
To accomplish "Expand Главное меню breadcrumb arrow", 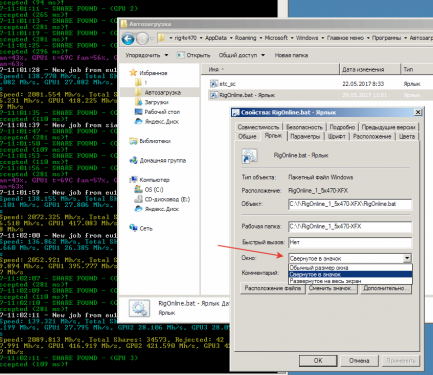I will (x=368, y=38).
